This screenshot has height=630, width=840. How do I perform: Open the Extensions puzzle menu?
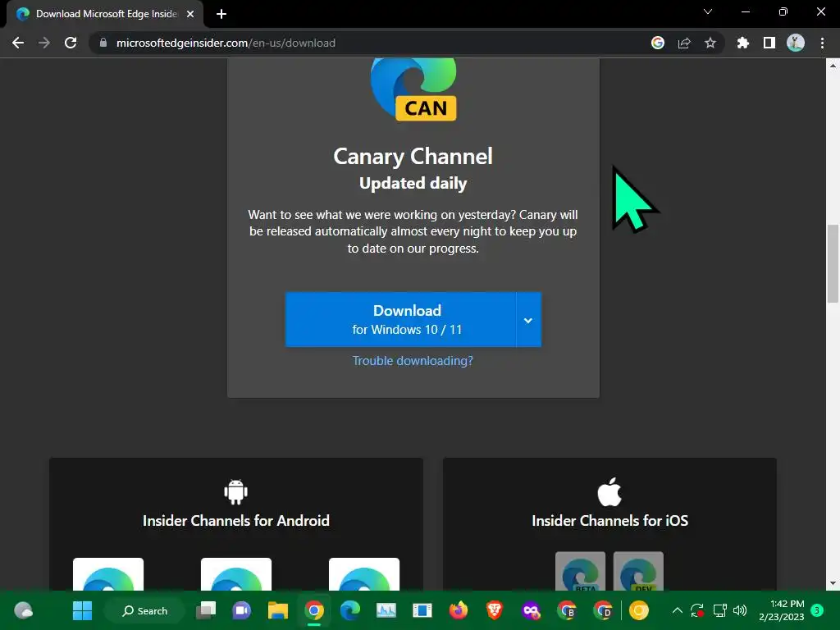(x=743, y=43)
